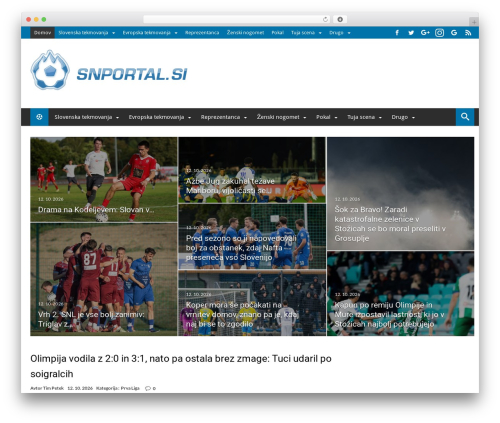The image size is (500, 423).
Task: Open article 'Drama na Kodeljevem: Slovan v...'
Action: click(96, 210)
